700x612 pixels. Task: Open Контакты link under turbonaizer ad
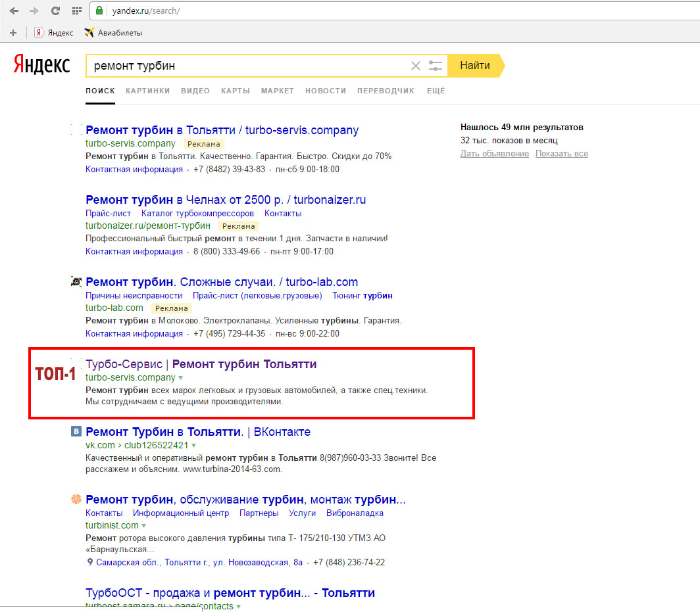(x=283, y=213)
